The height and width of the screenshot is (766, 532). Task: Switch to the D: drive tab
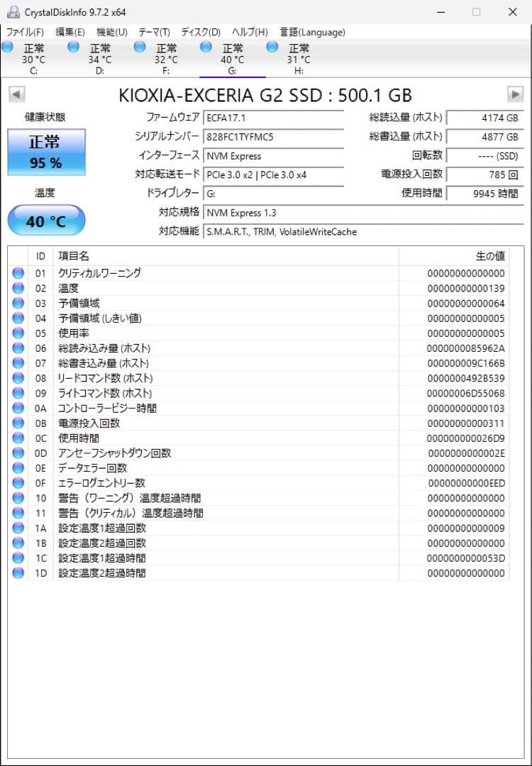point(99,59)
